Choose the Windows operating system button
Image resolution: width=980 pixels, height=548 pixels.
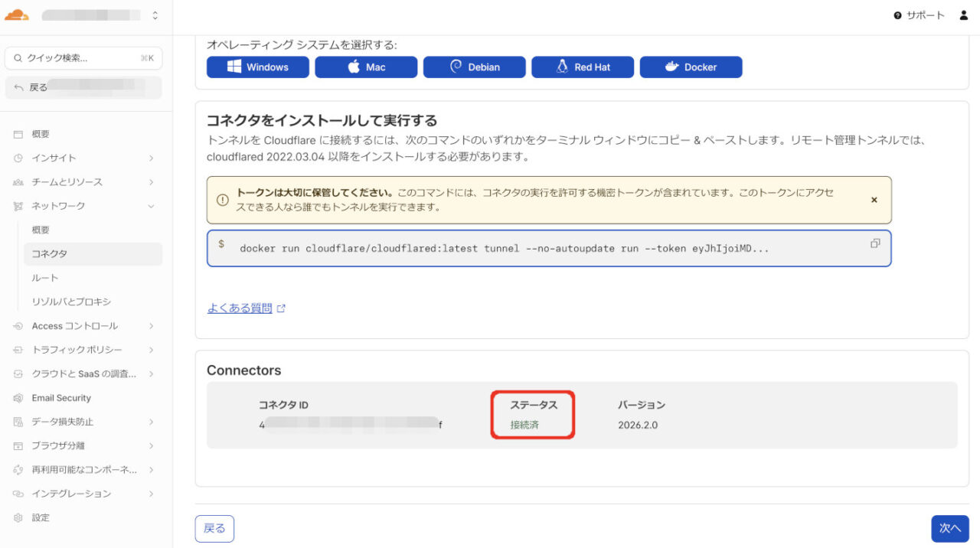258,67
